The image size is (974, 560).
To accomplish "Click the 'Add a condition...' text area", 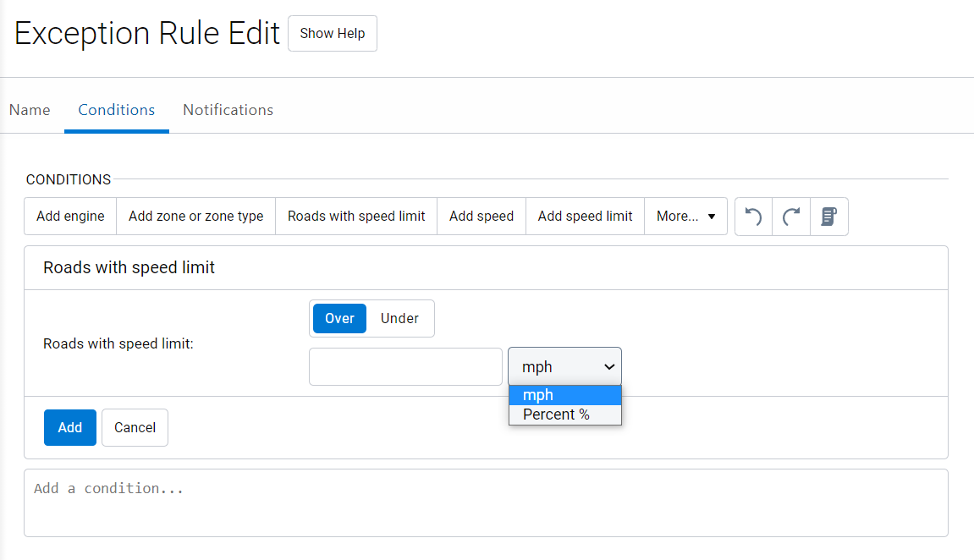I will point(486,502).
